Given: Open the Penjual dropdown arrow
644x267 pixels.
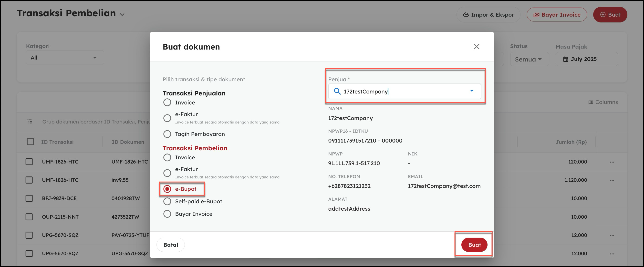Looking at the screenshot, I should (x=472, y=91).
